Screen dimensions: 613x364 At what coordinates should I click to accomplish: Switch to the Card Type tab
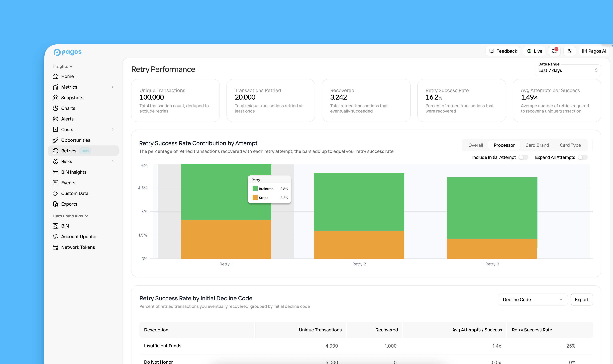click(570, 145)
